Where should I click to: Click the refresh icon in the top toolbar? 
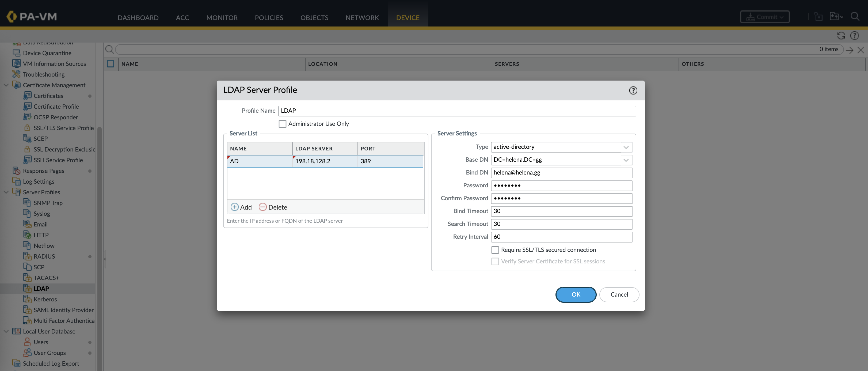point(841,36)
